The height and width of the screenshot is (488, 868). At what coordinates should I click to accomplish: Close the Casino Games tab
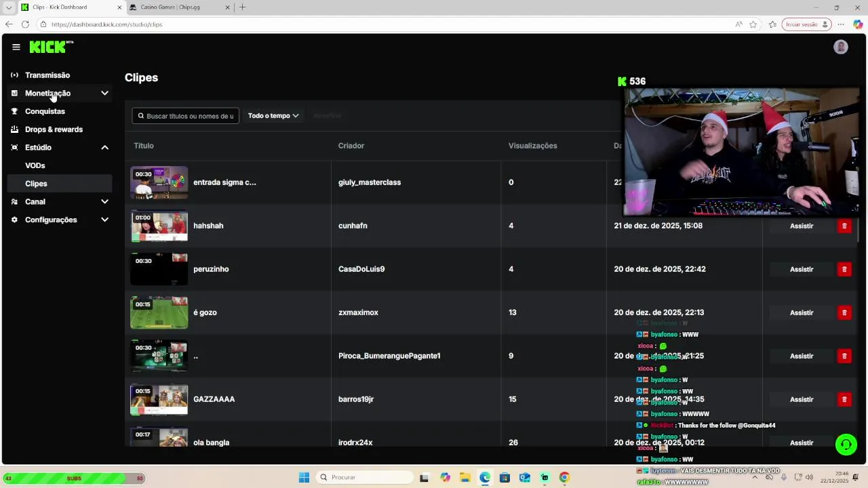click(x=227, y=7)
